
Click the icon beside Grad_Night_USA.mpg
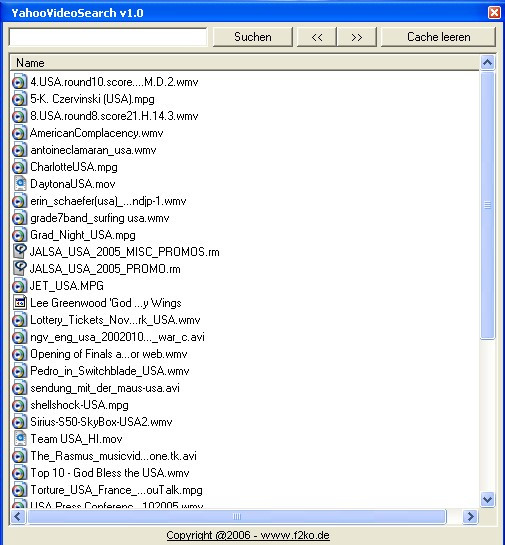click(19, 235)
